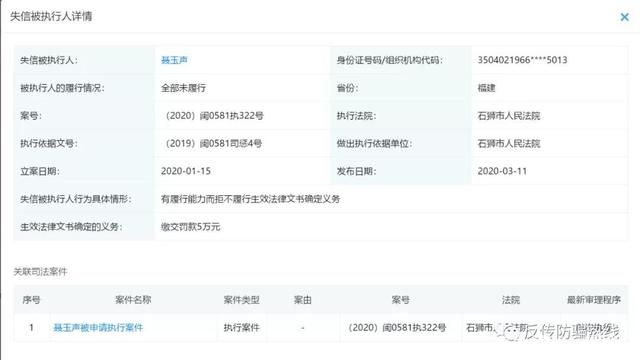Click the 身份证号码/组织机构代码 label
Screen dimensions: 640x360
point(389,60)
